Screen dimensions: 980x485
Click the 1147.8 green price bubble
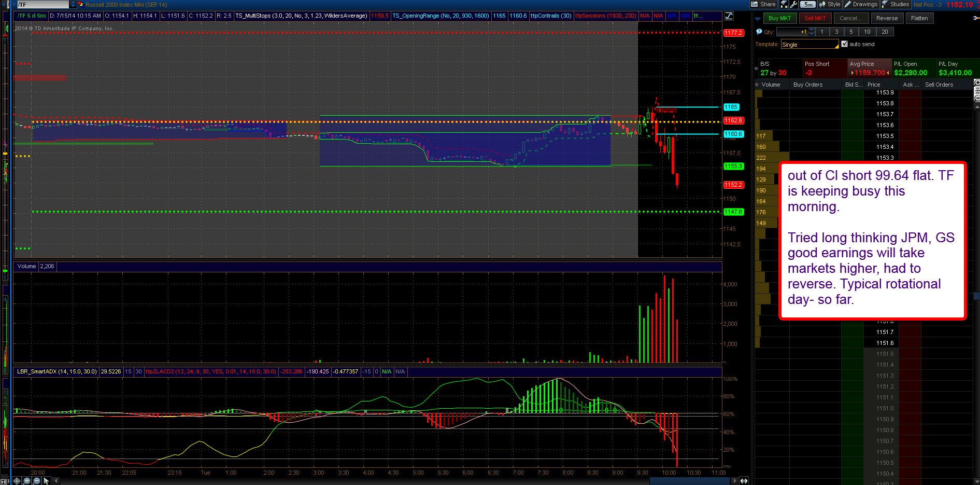tap(733, 212)
